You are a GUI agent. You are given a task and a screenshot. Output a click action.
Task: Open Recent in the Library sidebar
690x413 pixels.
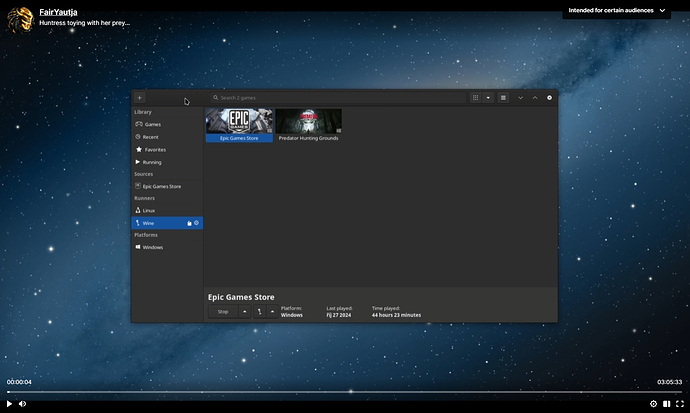pos(167,137)
